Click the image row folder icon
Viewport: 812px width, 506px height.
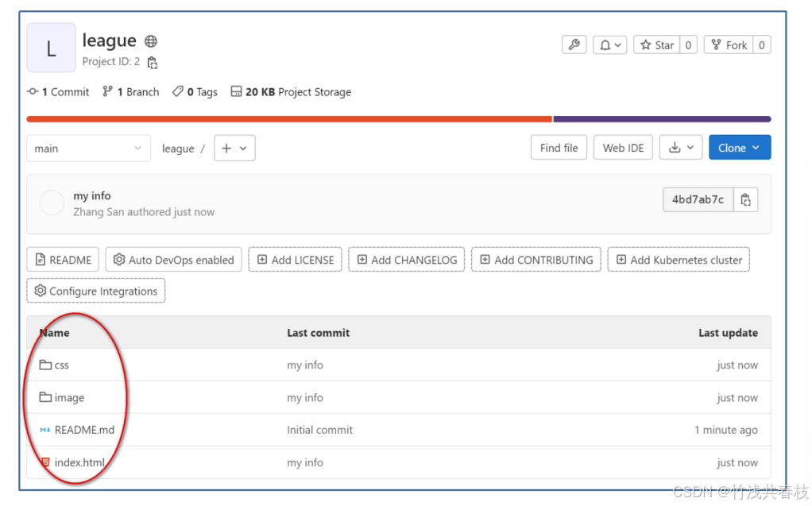(45, 397)
